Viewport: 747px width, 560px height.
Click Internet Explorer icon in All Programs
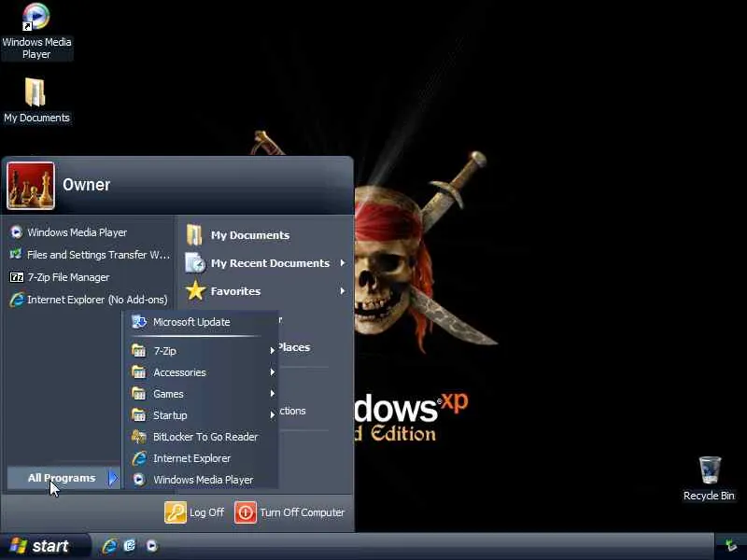coord(139,458)
